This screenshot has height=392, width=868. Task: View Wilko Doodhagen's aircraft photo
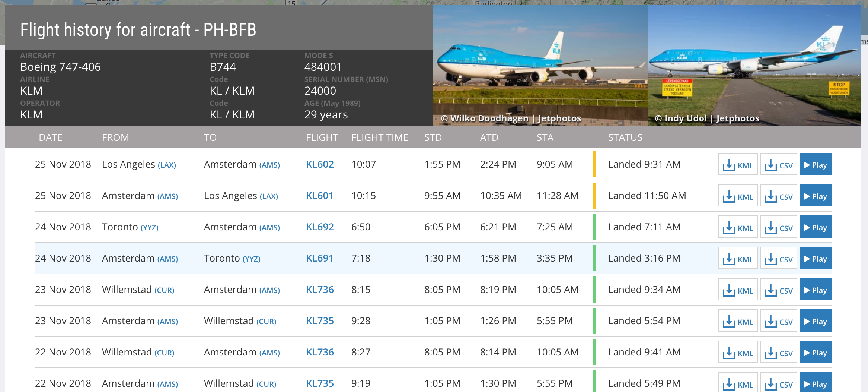tap(540, 65)
